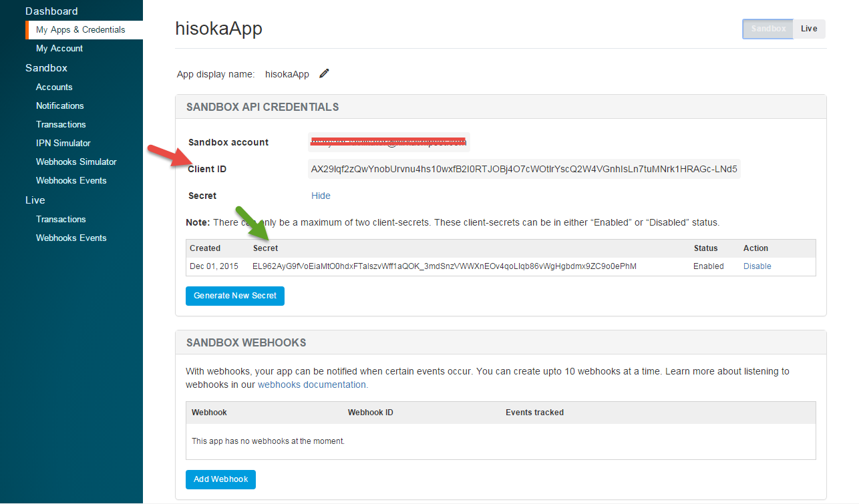Go to My Account in the sidebar
Image resolution: width=859 pixels, height=504 pixels.
[59, 49]
